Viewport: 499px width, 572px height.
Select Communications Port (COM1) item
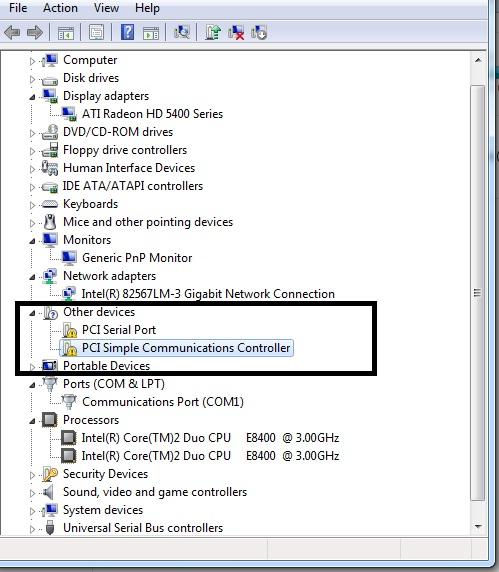pyautogui.click(x=163, y=402)
